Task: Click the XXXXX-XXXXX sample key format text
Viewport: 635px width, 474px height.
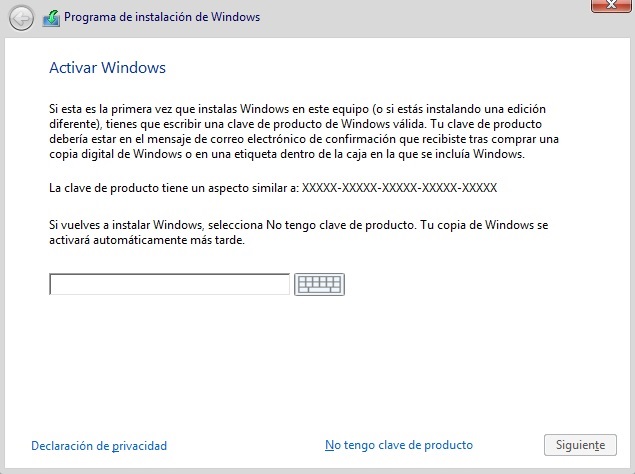Action: (x=399, y=188)
